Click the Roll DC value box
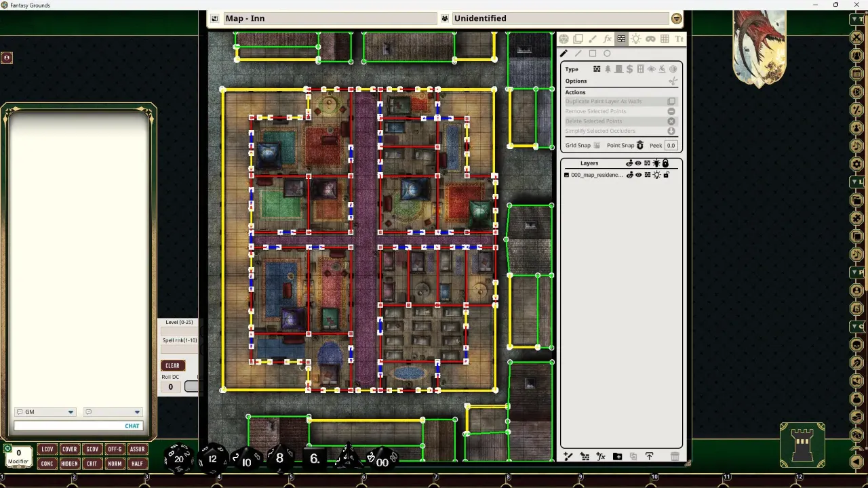 170,387
